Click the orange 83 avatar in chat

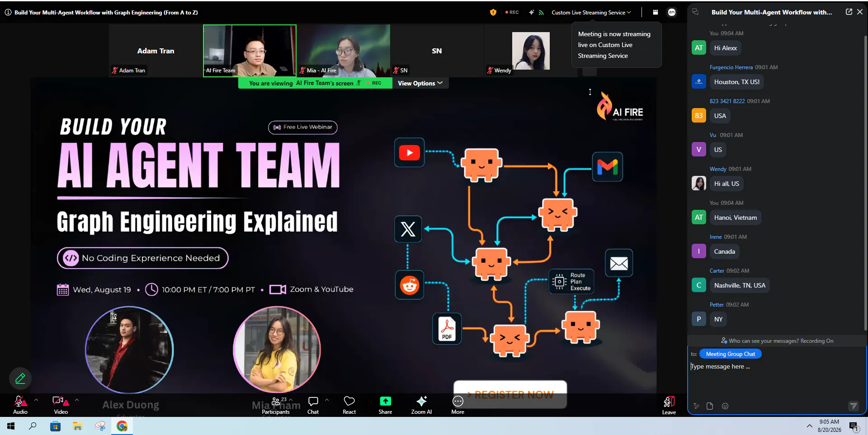point(699,116)
